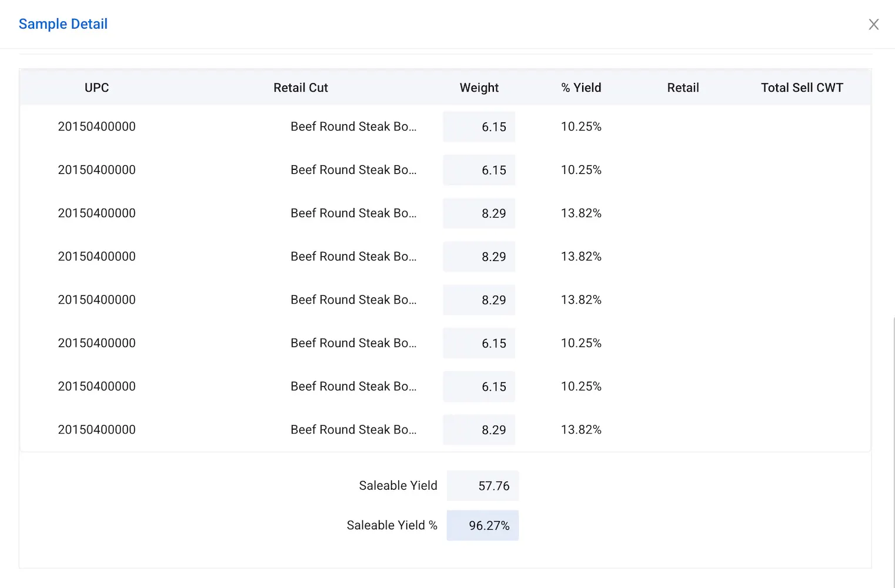Select the Saleable Yield % field showing 96.27%
Image resolution: width=895 pixels, height=588 pixels.
(483, 526)
